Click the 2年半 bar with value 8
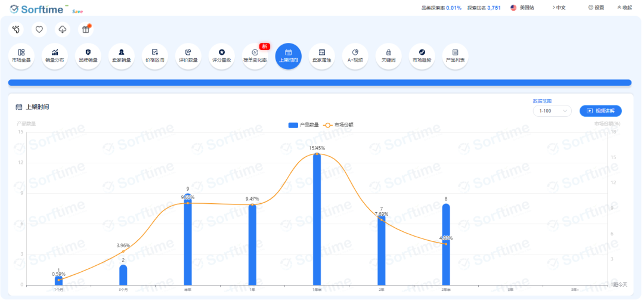This screenshot has width=644, height=301. point(446,245)
